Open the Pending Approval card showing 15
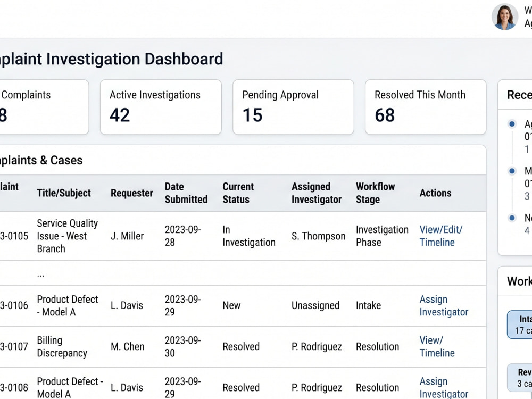This screenshot has height=399, width=532. (x=293, y=107)
